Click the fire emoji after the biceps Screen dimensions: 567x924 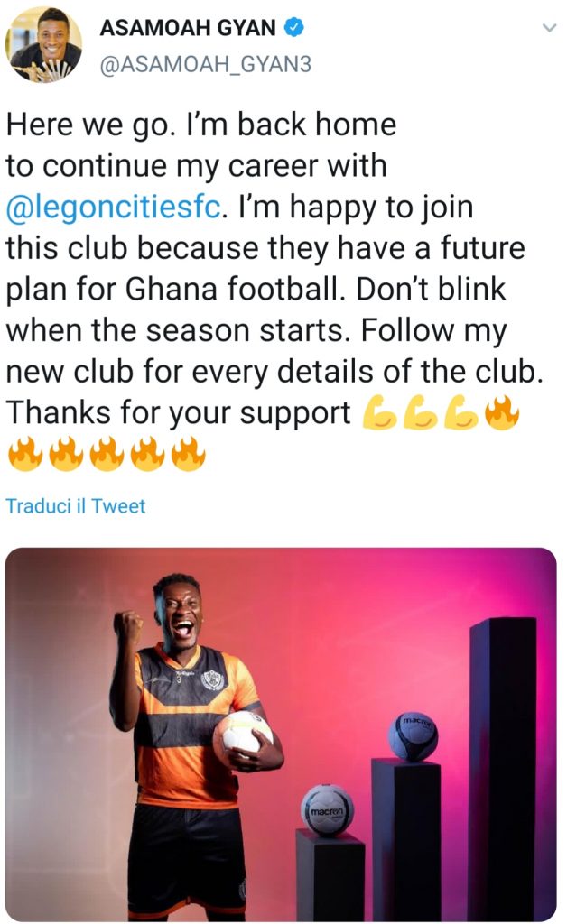click(502, 413)
